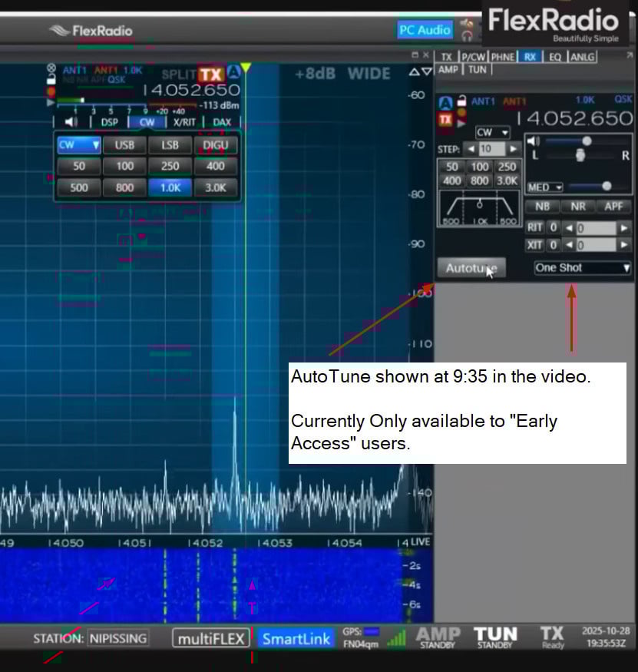
Task: Click the SmartLink button
Action: pos(296,639)
